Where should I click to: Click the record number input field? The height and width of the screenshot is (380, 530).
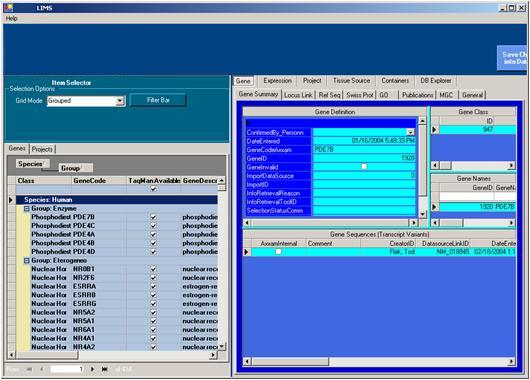pyautogui.click(x=67, y=369)
